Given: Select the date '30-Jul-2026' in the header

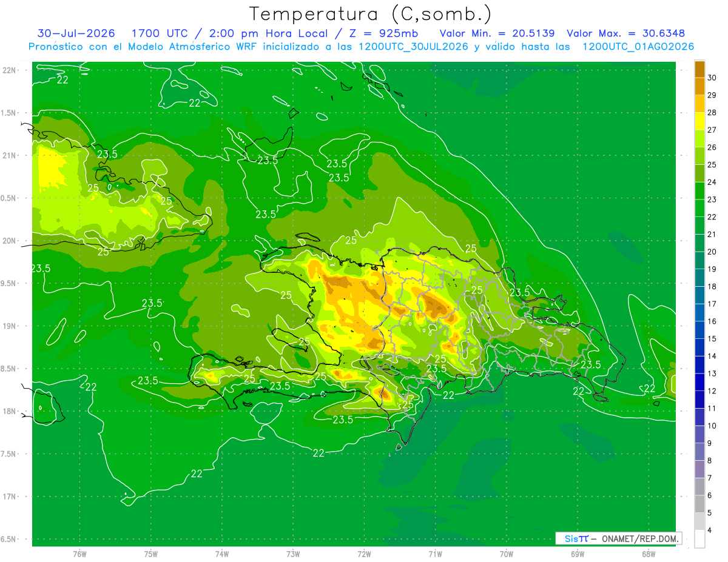Looking at the screenshot, I should click(76, 33).
